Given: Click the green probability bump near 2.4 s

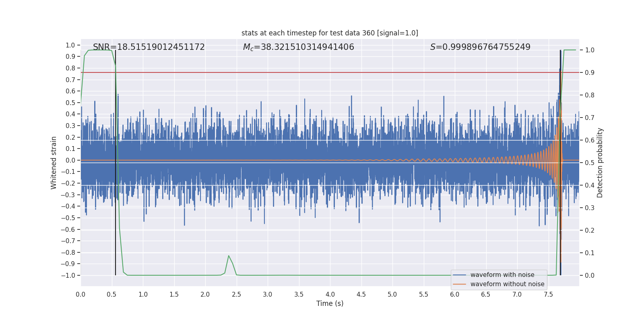Looking at the screenshot, I should click(229, 256).
